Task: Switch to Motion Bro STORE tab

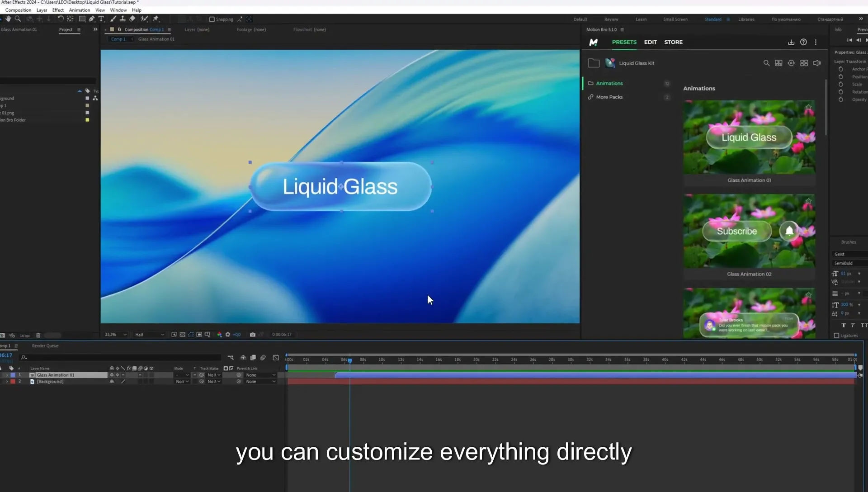Action: [x=673, y=42]
